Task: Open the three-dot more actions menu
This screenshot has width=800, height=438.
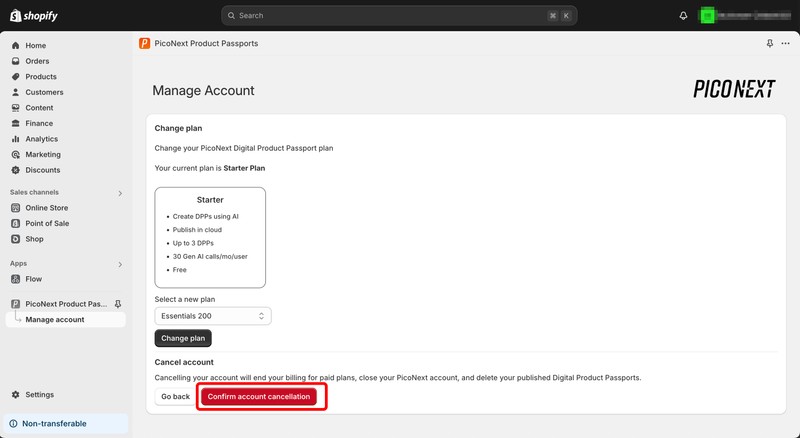Action: (x=785, y=44)
